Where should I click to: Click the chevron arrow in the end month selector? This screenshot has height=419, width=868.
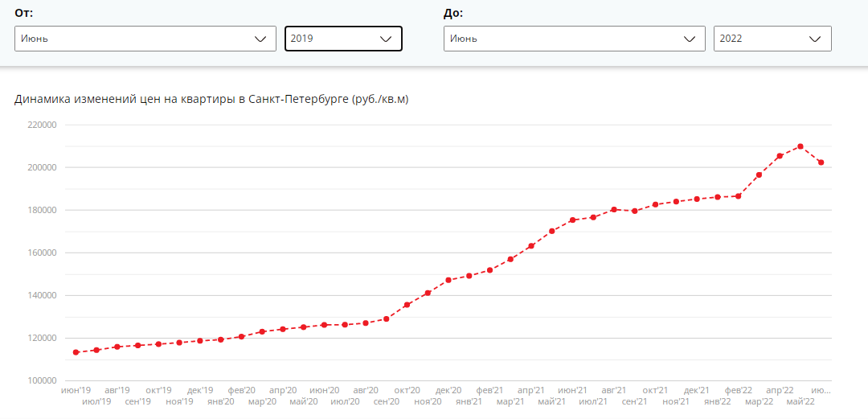coord(690,39)
